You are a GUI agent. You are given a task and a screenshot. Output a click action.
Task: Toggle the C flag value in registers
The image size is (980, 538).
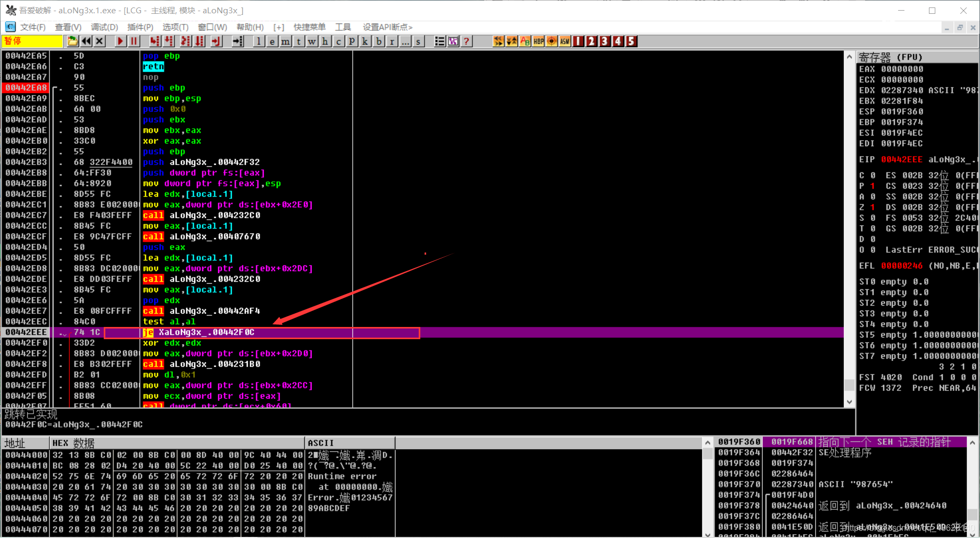[x=873, y=175]
